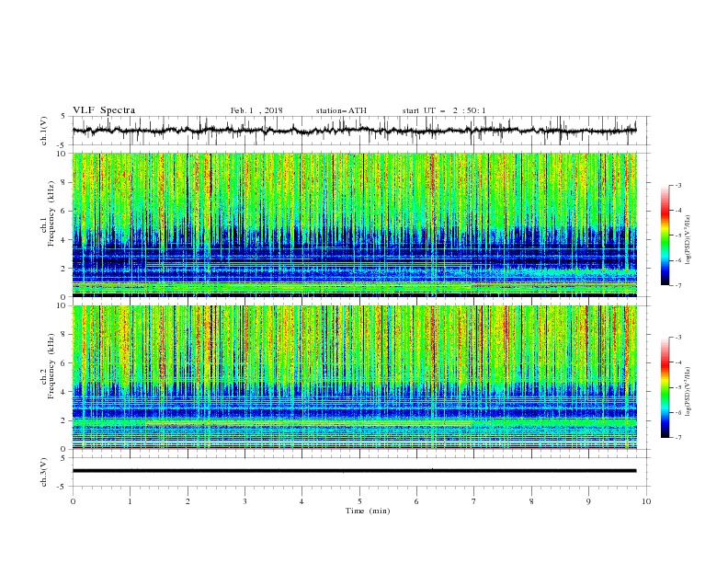Image resolution: width=728 pixels, height=563 pixels.
Task: Click time axis tick label "3"
Action: [x=245, y=501]
